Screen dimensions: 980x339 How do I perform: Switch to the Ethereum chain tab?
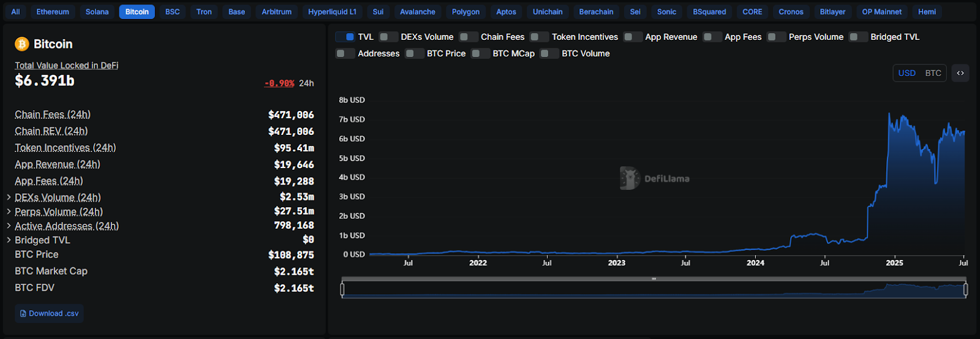point(53,12)
